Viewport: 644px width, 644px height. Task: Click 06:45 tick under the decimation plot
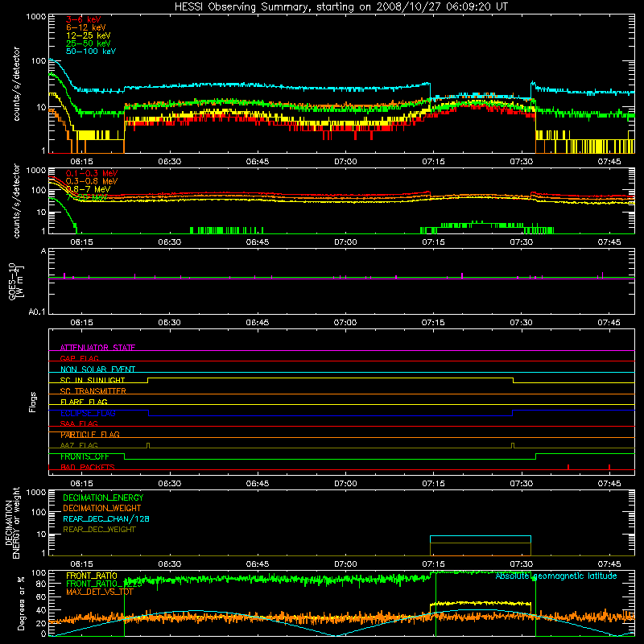pyautogui.click(x=257, y=564)
